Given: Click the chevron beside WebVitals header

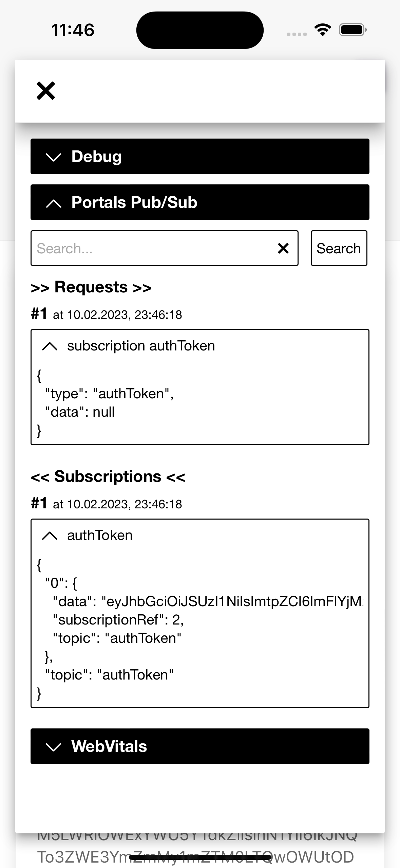Looking at the screenshot, I should pos(53,747).
